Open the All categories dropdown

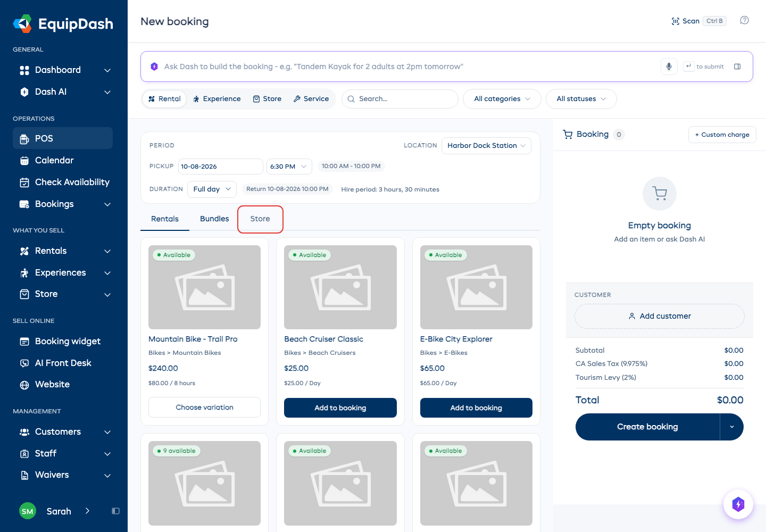tap(502, 99)
